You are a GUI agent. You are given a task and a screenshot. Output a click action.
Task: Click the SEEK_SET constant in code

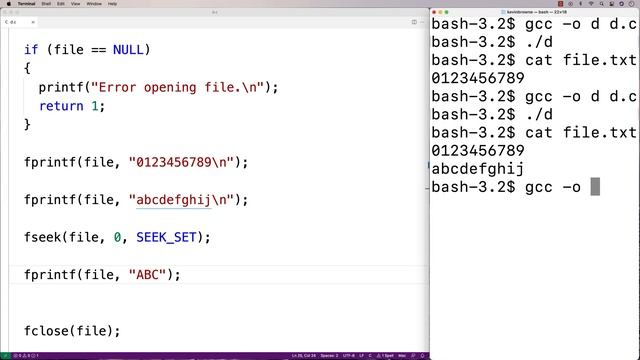166,237
